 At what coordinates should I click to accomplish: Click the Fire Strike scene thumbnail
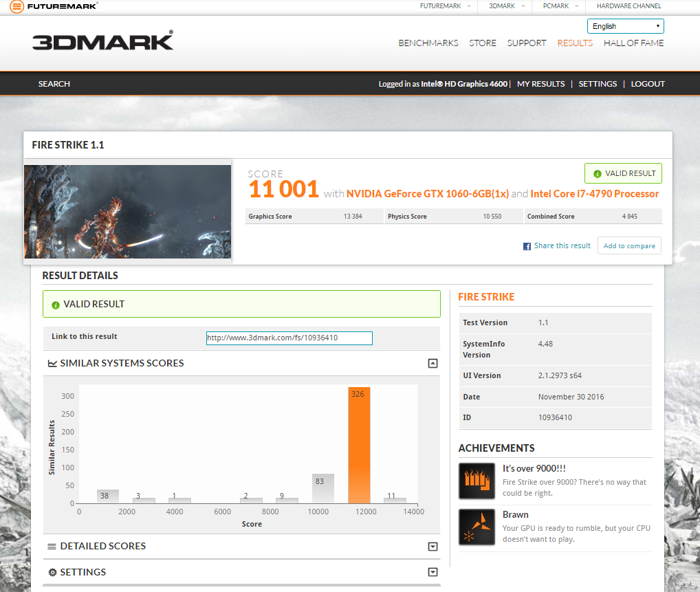[128, 212]
